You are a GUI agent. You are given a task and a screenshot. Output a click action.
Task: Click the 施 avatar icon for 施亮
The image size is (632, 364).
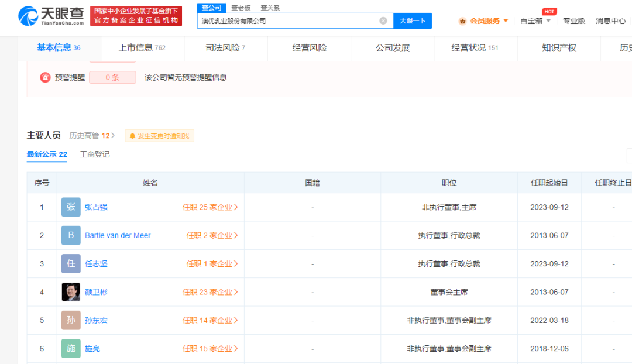(71, 348)
